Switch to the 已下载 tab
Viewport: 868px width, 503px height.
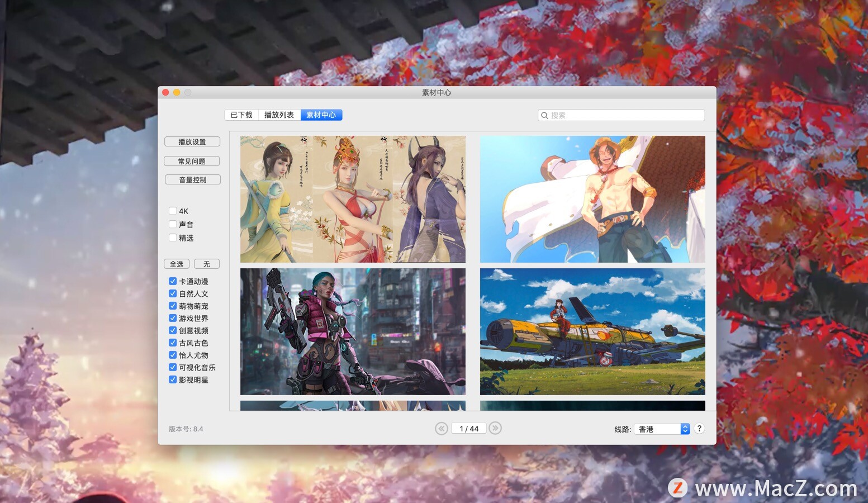241,115
